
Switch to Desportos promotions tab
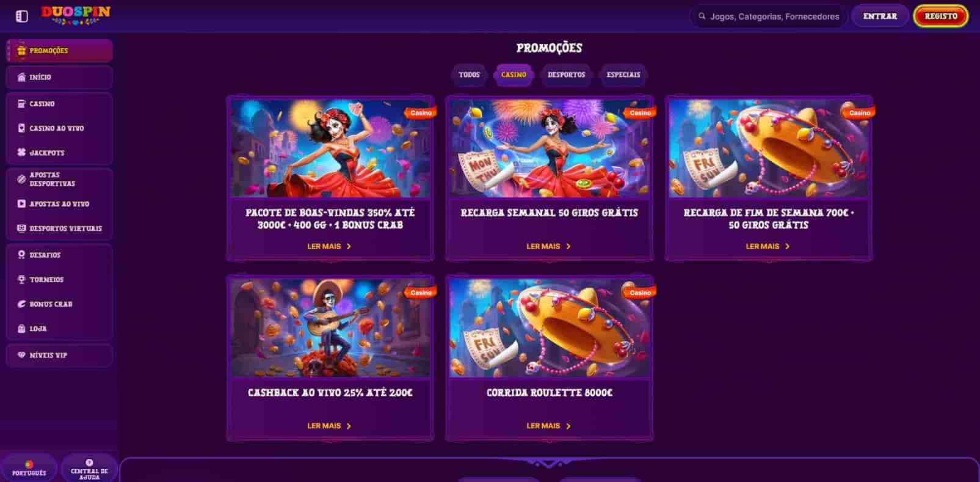pyautogui.click(x=566, y=75)
